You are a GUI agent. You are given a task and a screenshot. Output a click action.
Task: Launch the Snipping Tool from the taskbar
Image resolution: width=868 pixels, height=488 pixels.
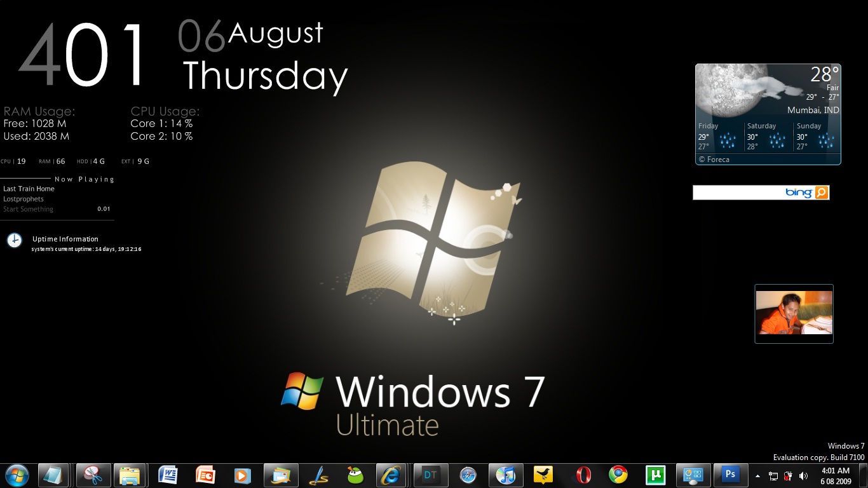click(93, 475)
